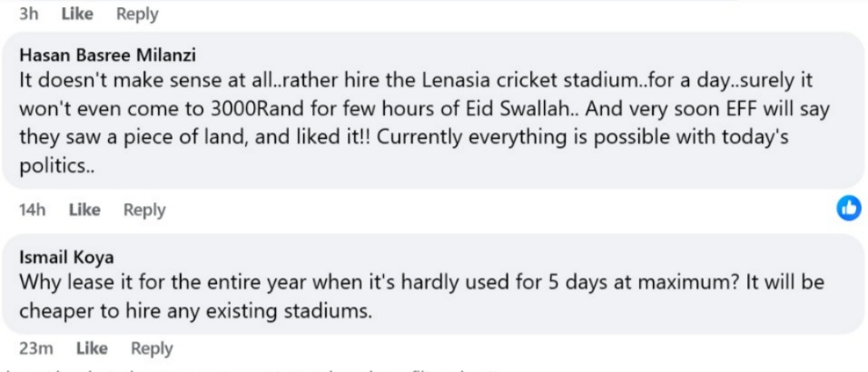
Task: Open Ismail Koya's profile
Action: point(66,258)
